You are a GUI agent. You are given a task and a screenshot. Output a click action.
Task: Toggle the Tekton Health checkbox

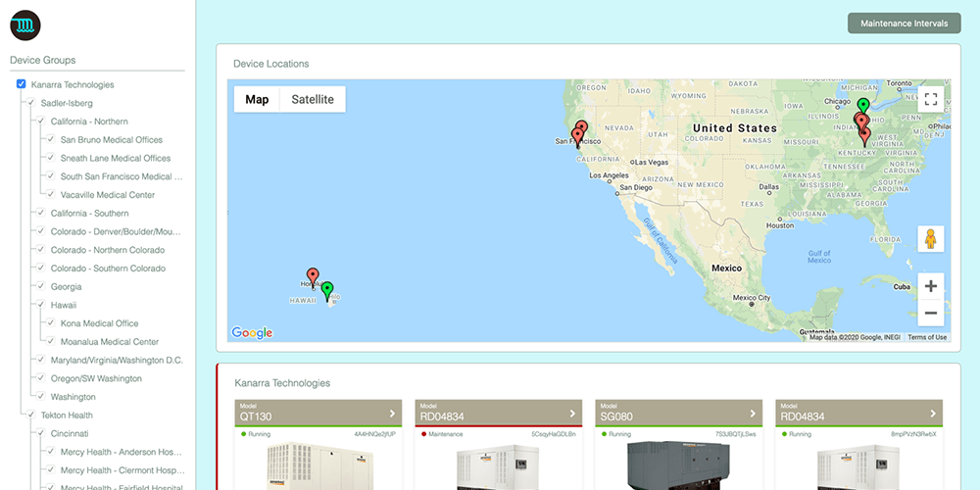click(31, 415)
